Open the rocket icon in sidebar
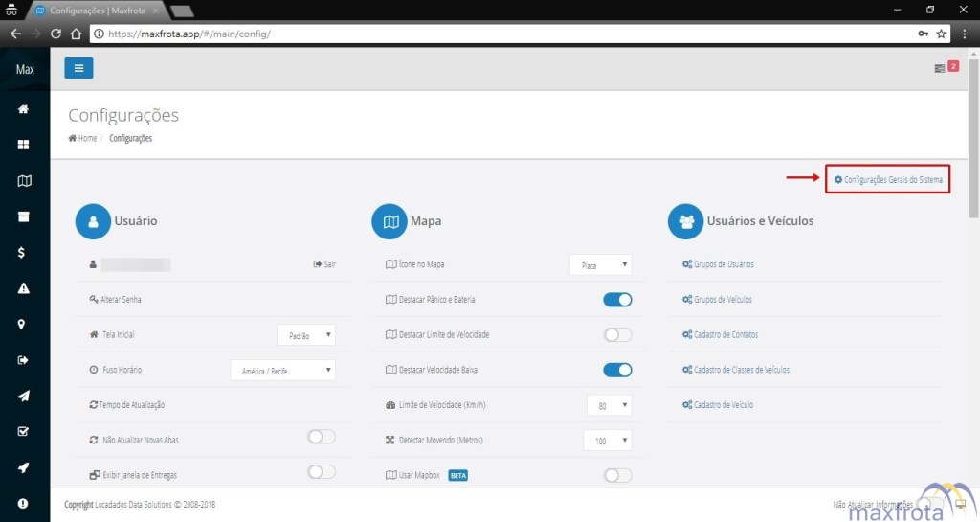The height and width of the screenshot is (522, 980). click(x=24, y=467)
